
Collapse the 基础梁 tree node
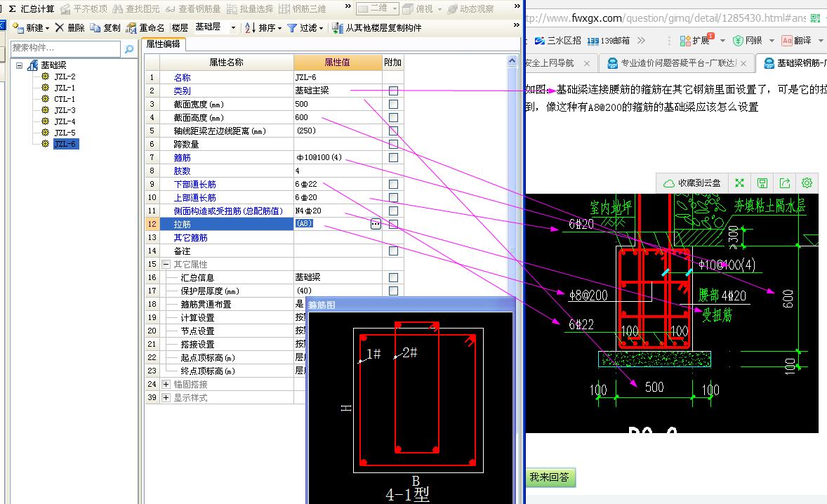coord(20,65)
